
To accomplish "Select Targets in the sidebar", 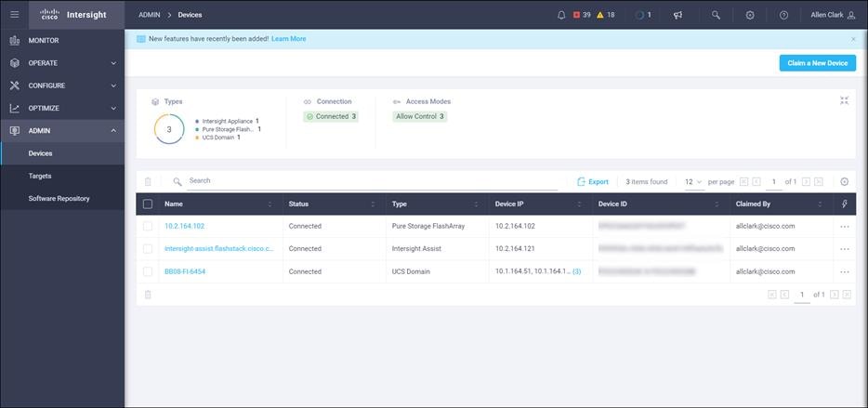I will click(x=62, y=176).
